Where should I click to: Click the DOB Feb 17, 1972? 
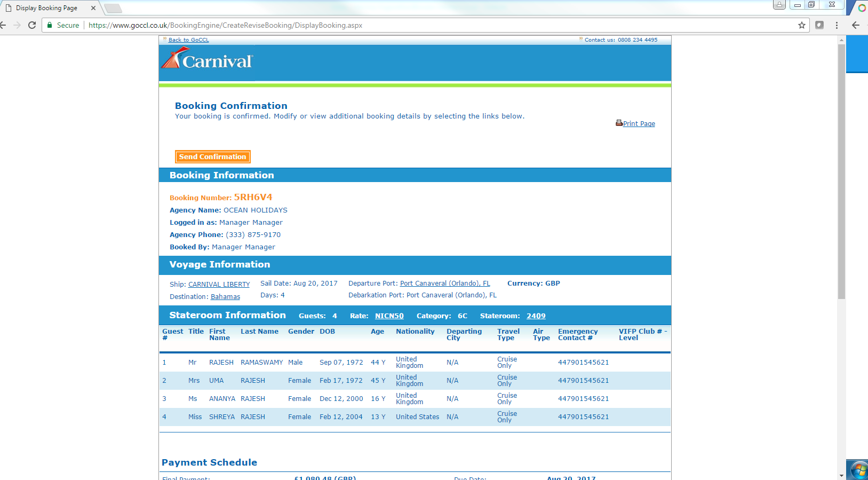[341, 381]
